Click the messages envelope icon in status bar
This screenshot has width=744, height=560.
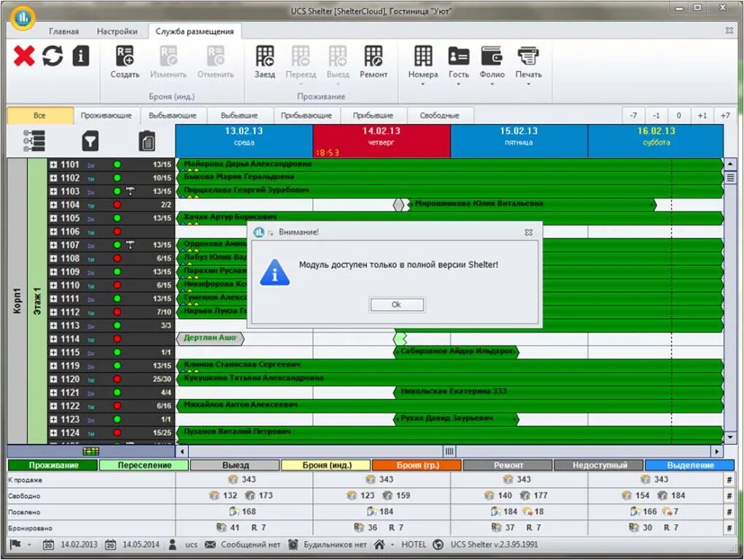(x=210, y=545)
